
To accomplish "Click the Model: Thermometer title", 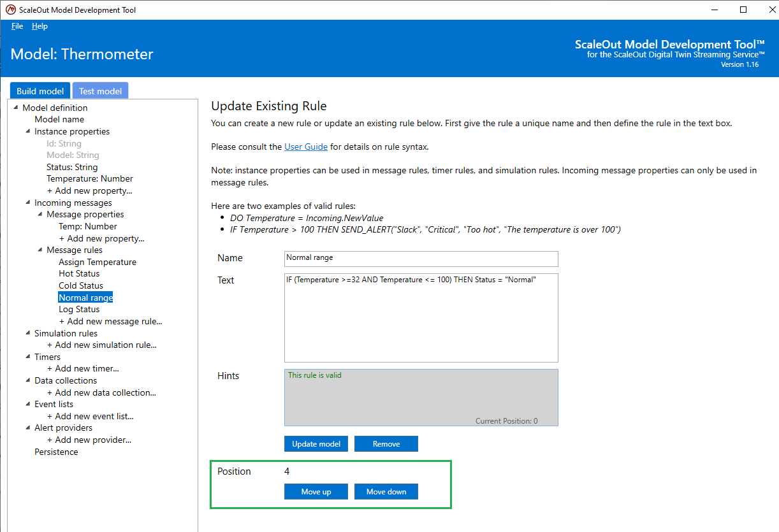I will tap(82, 54).
